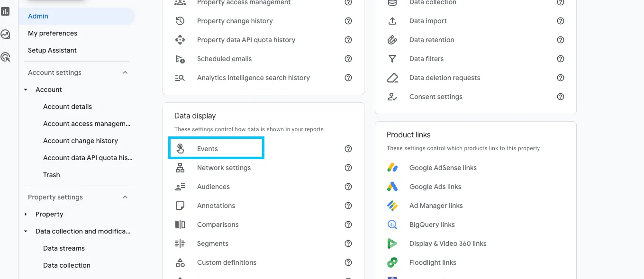
Task: Open help for Network settings
Action: click(x=348, y=168)
